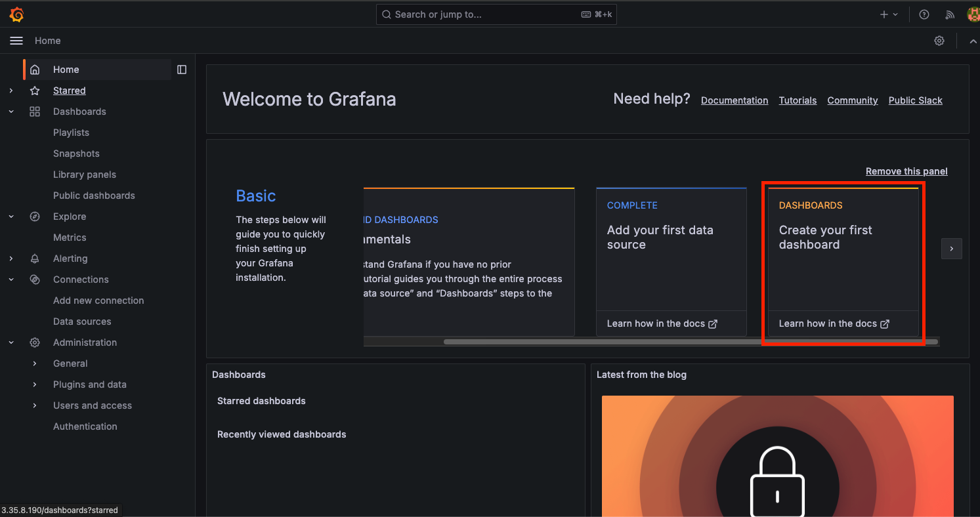This screenshot has height=517, width=980.
Task: Click the Home breadcrumb in top bar
Action: (x=48, y=41)
